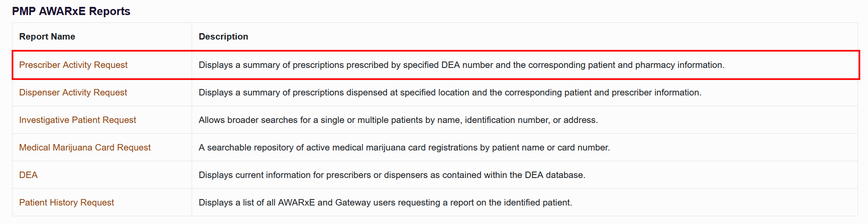
Task: Click 'pharmacy information' in the highlighted row
Action: pos(679,65)
